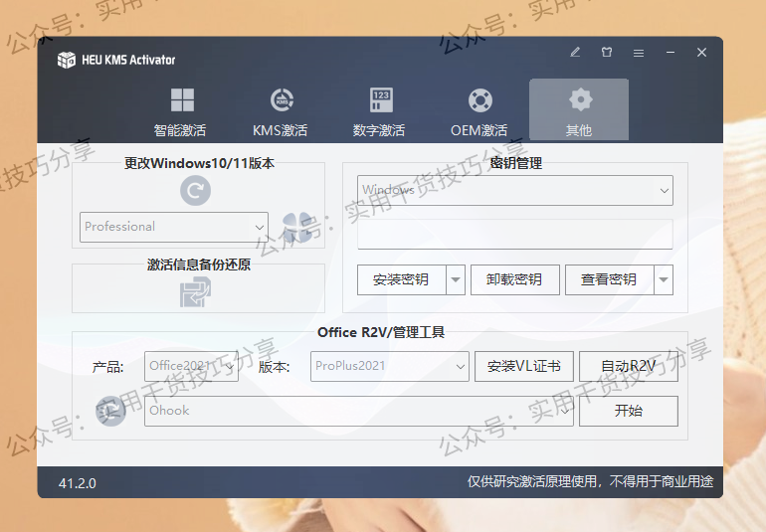Click the pencil edit icon in title bar

(575, 53)
